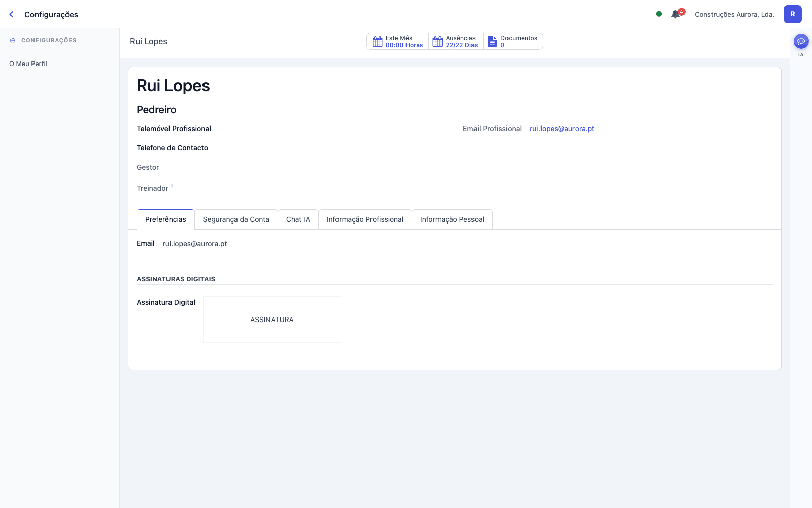The image size is (812, 508).
Task: Click the green online status dot
Action: pos(659,14)
